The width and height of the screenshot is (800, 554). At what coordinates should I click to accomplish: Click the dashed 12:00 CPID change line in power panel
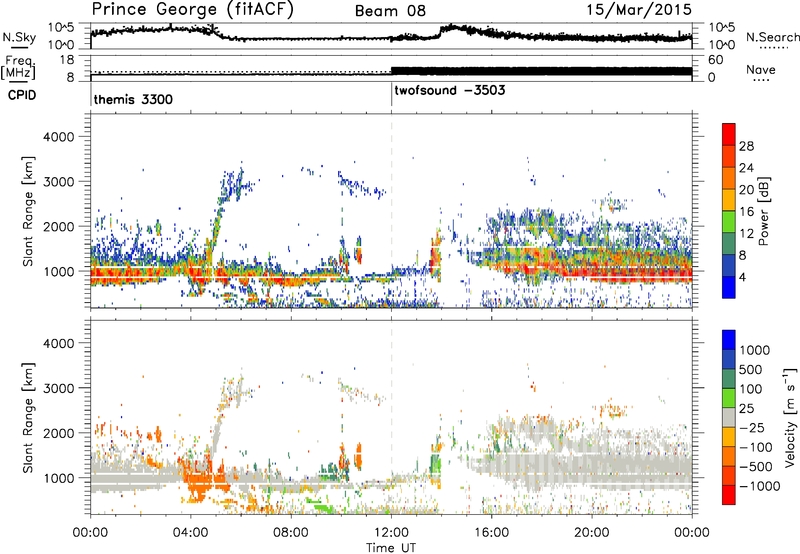(391, 211)
